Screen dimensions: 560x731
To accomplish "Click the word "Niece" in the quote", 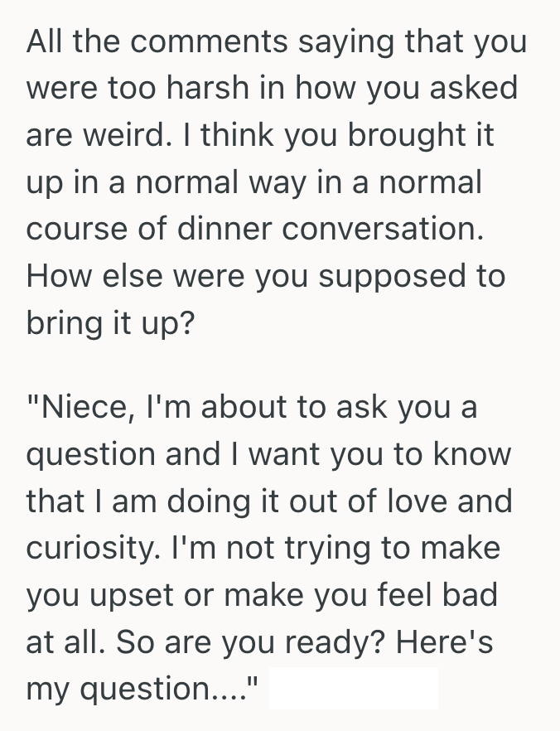I will pos(79,409).
